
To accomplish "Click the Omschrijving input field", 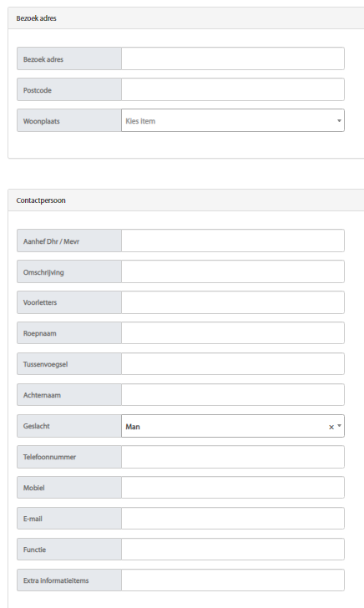I will pos(233,271).
